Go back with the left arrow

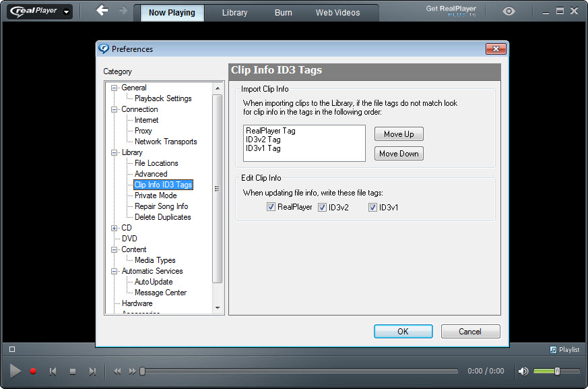pyautogui.click(x=102, y=10)
